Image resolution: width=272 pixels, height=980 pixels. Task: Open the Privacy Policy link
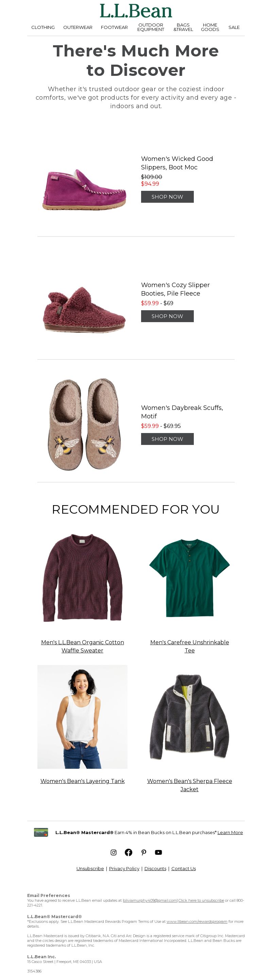(124, 868)
